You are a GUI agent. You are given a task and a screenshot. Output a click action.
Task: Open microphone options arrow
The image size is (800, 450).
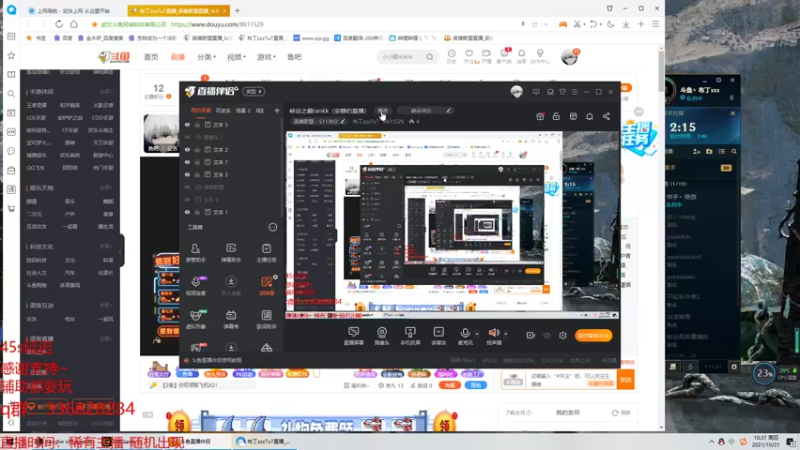[477, 334]
